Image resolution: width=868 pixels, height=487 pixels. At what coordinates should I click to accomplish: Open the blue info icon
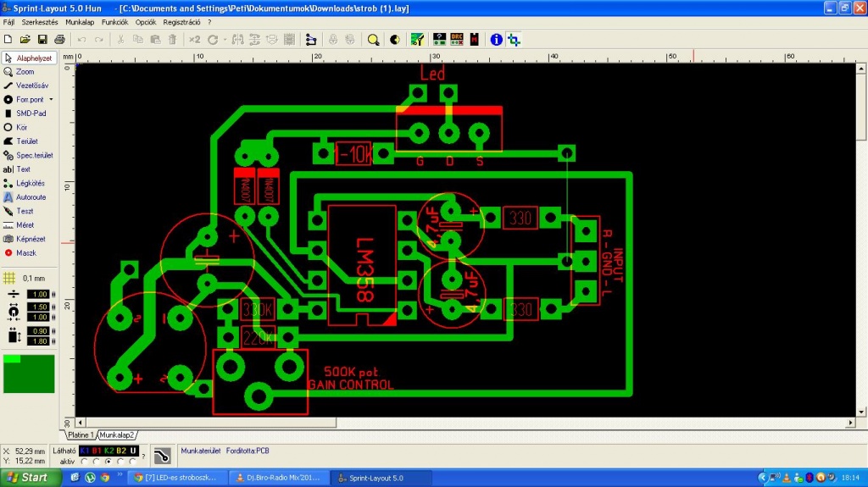496,39
